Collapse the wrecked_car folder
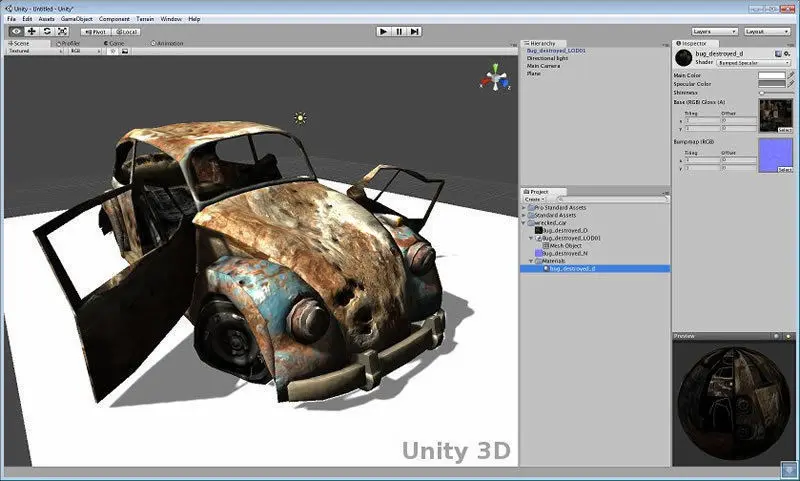Screen dimensions: 800x481 (523, 223)
